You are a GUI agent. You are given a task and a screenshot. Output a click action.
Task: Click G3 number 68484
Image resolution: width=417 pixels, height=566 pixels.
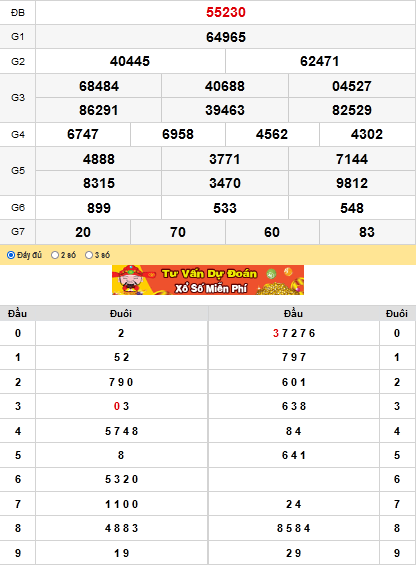(x=99, y=86)
